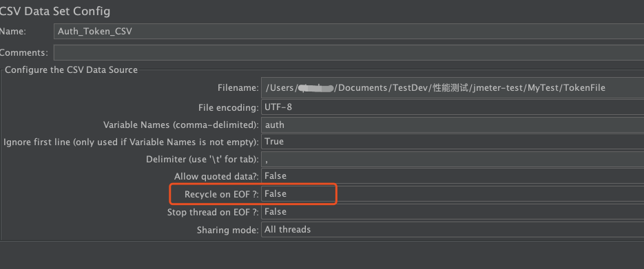Focus the empty Comments field
Image resolution: width=644 pixels, height=269 pixels.
pyautogui.click(x=349, y=53)
